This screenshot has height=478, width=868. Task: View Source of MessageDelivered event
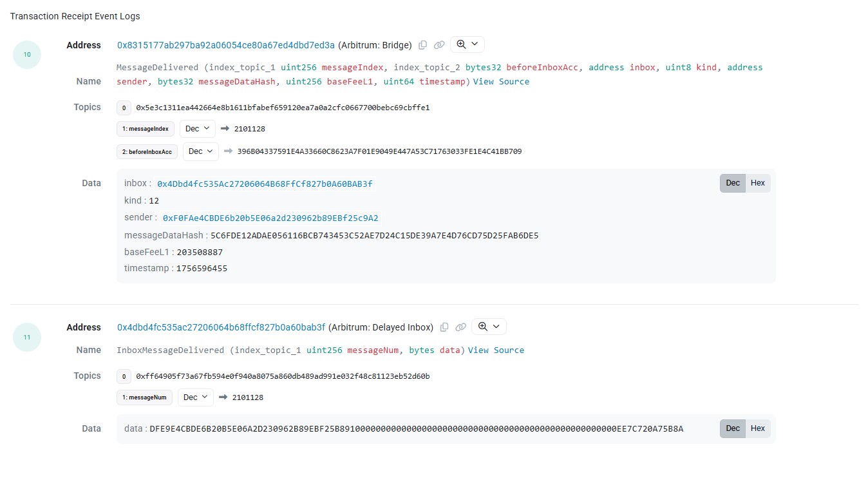click(x=501, y=82)
